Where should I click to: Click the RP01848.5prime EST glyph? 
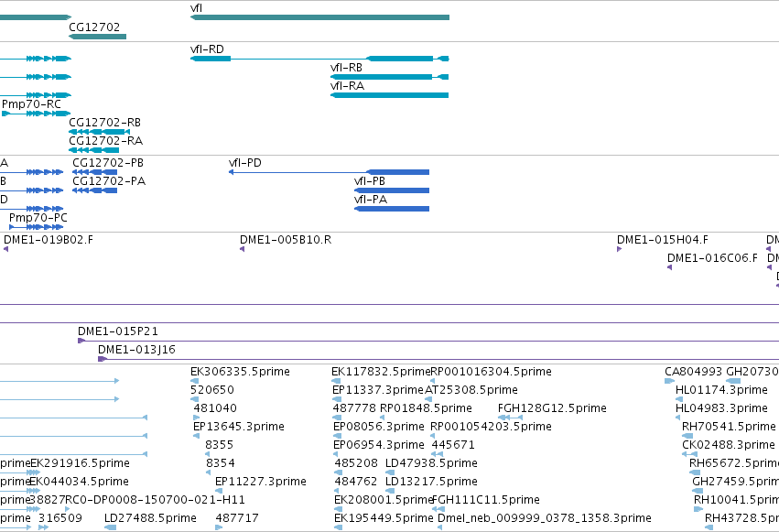point(384,418)
